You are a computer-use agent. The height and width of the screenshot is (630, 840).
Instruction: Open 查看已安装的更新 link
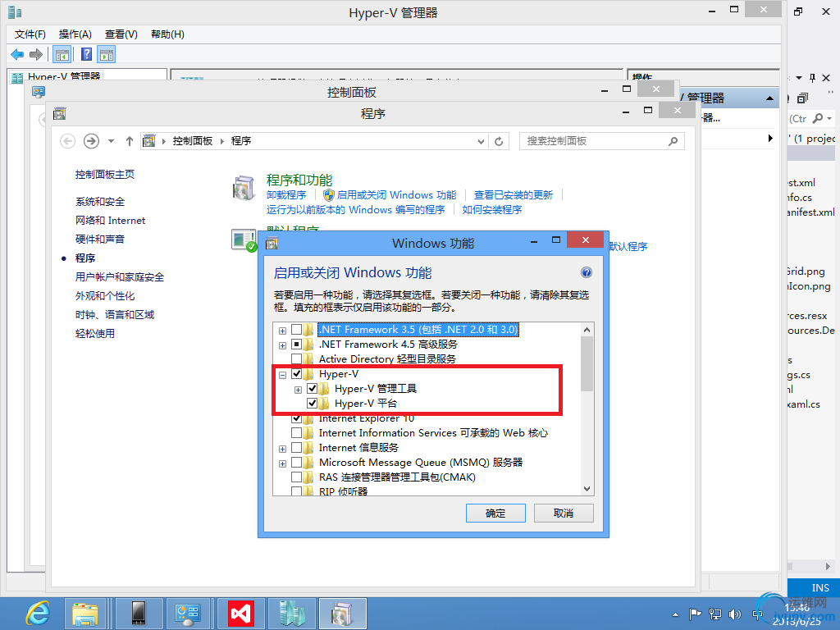pyautogui.click(x=514, y=195)
